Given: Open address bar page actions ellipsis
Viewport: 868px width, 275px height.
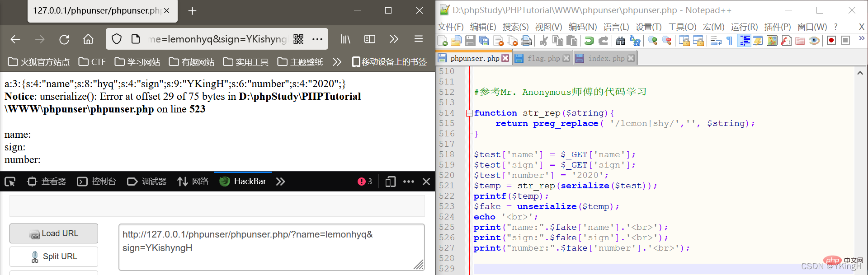Looking at the screenshot, I should tap(317, 39).
